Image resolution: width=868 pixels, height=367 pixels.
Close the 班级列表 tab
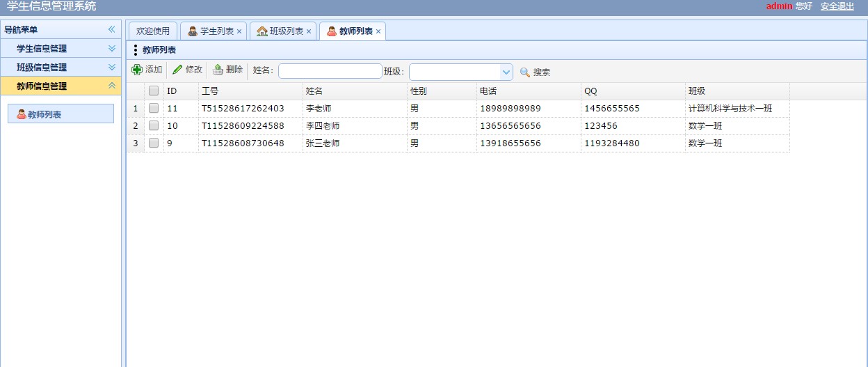tap(309, 31)
